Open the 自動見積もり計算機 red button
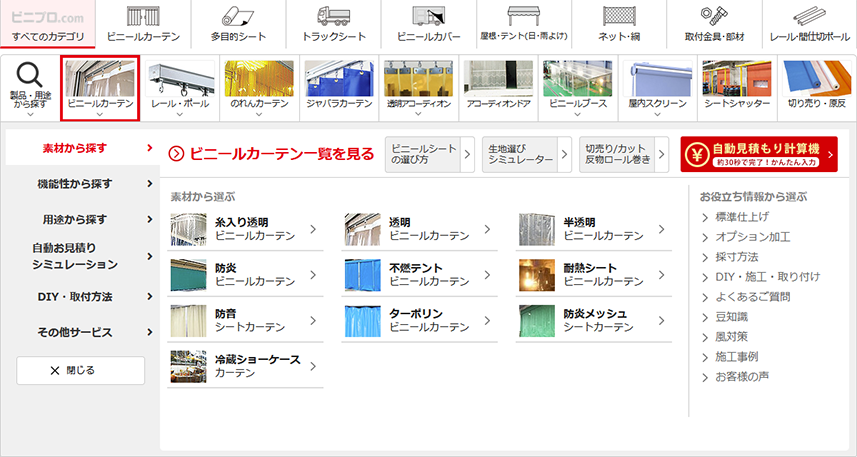Screen dimensions: 857x457 [x=759, y=154]
